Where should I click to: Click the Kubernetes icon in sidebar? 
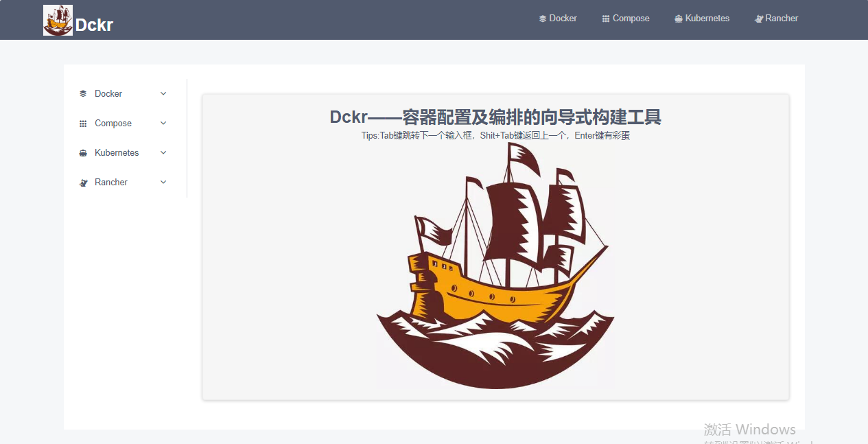click(x=83, y=153)
